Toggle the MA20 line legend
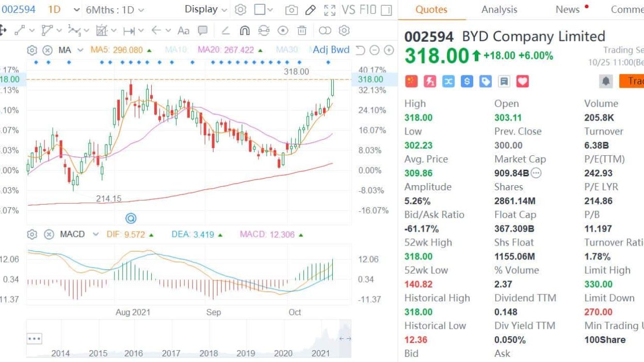Screen dimensions: 644x362 click(231, 50)
